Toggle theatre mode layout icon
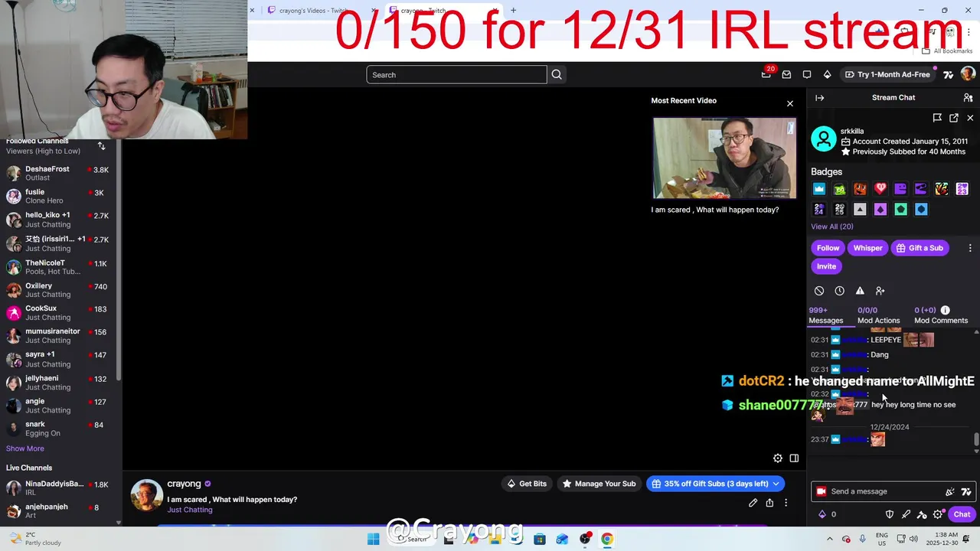This screenshot has width=980, height=551. click(794, 458)
